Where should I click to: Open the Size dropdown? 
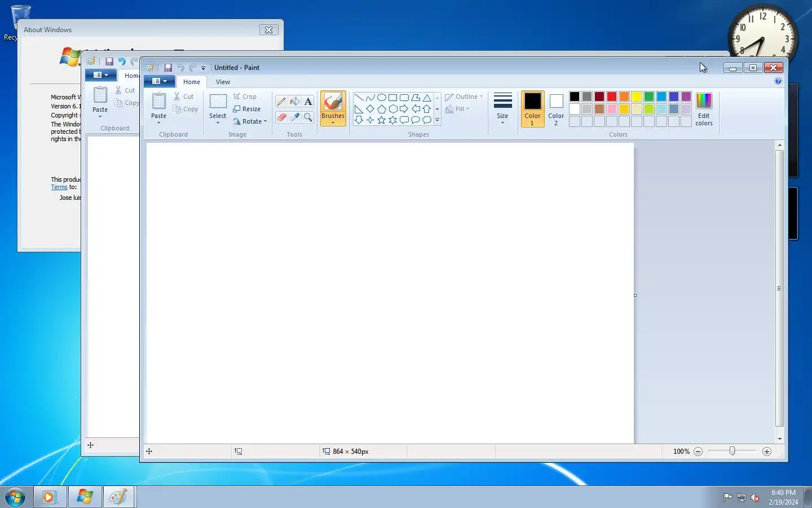click(502, 108)
